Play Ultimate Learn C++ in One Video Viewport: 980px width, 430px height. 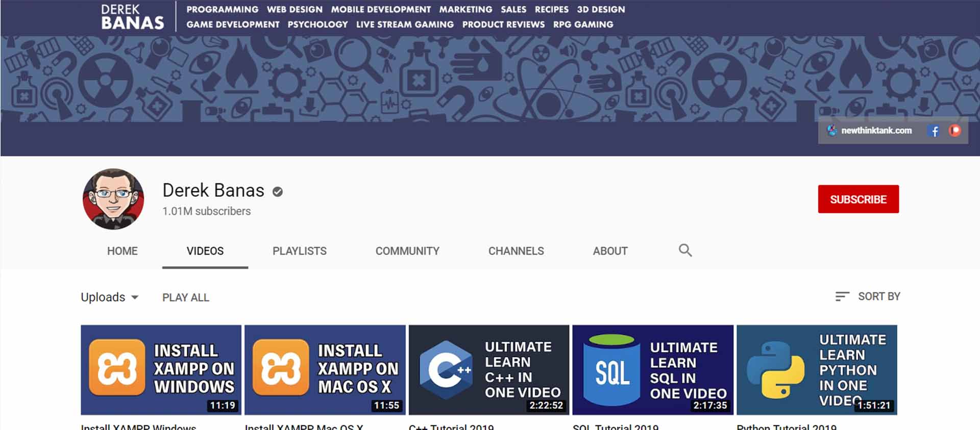tap(489, 370)
